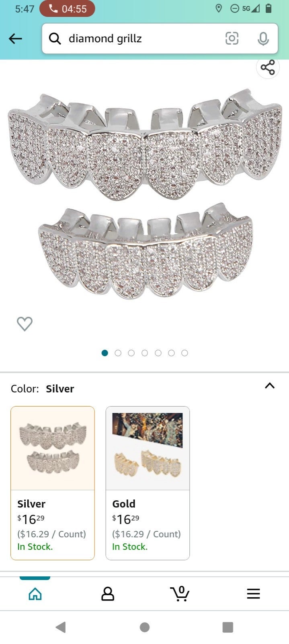This screenshot has height=644, width=289.
Task: Add to wishlist with heart icon
Action: (x=25, y=324)
